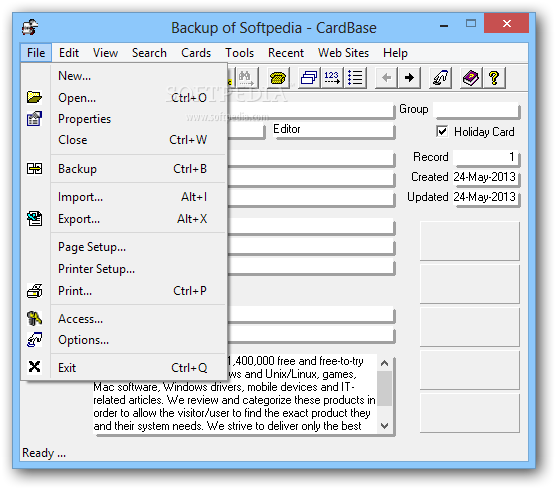Click inside the Group input field
This screenshot has height=489, width=556.
click(476, 110)
